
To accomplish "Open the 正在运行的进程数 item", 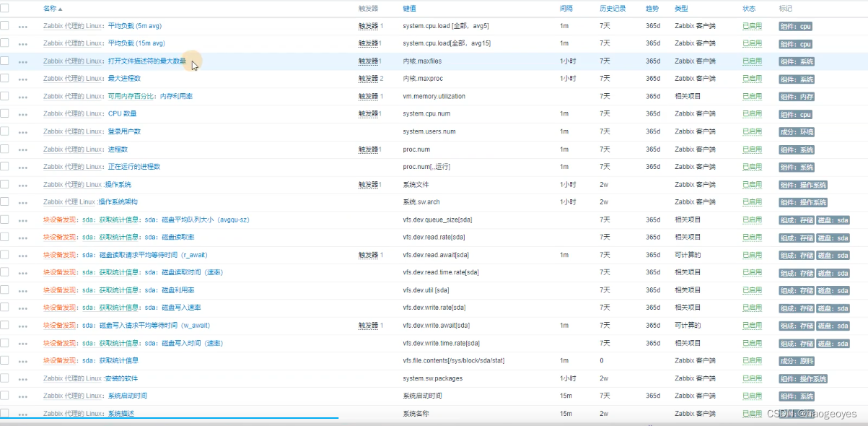I will [134, 167].
